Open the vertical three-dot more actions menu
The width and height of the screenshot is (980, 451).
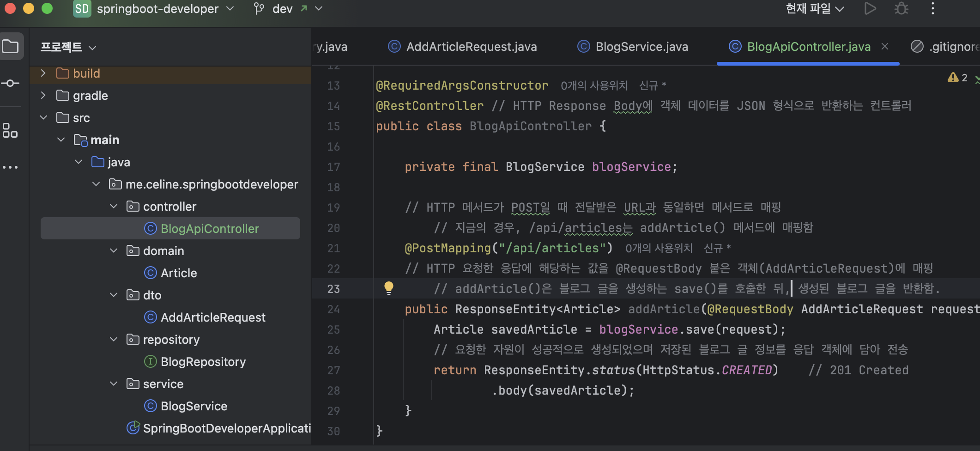(932, 9)
